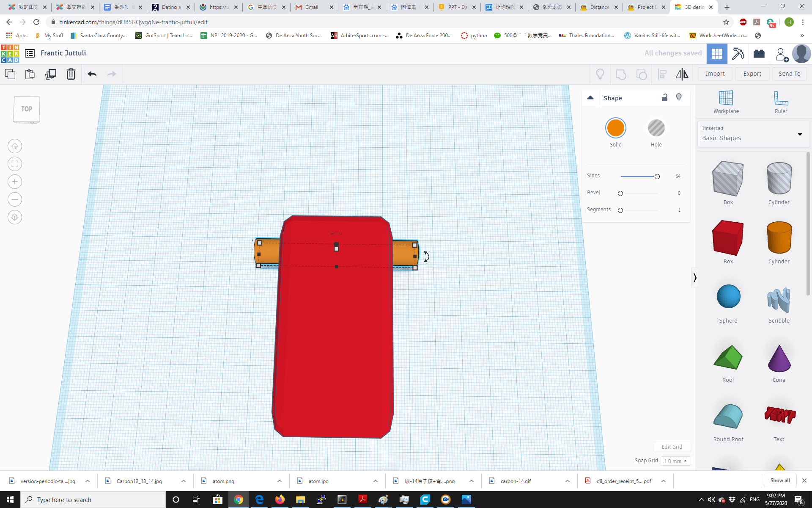Pick the red Box shape

(x=728, y=238)
